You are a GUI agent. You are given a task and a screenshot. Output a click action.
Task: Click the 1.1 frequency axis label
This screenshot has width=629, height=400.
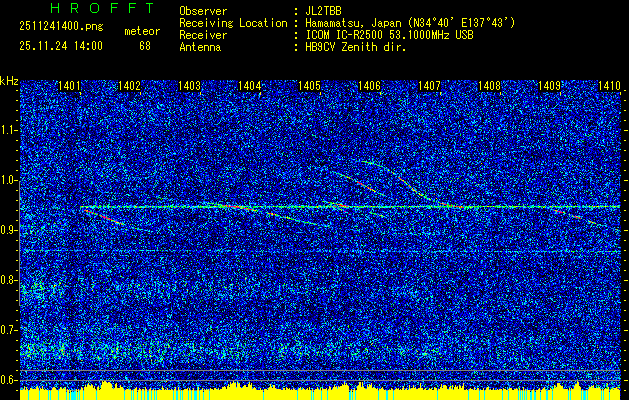click(x=9, y=130)
